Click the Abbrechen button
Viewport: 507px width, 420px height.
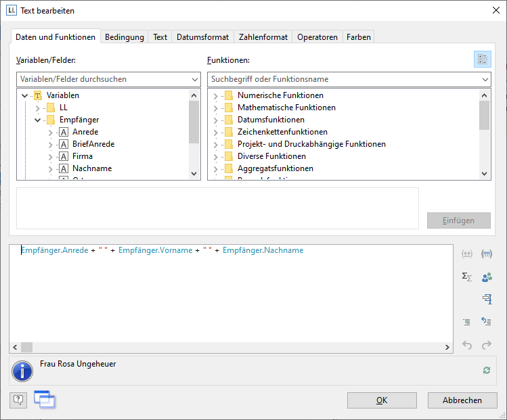(x=462, y=400)
